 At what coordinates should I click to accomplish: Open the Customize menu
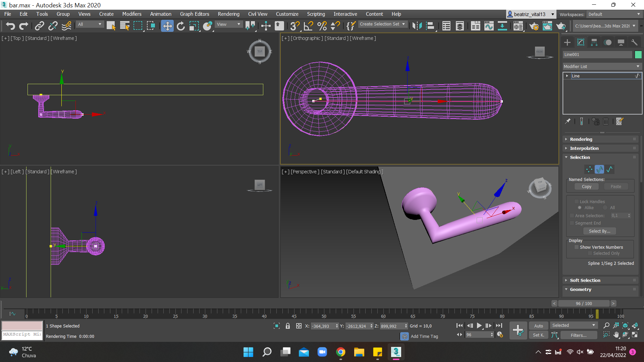click(x=287, y=14)
